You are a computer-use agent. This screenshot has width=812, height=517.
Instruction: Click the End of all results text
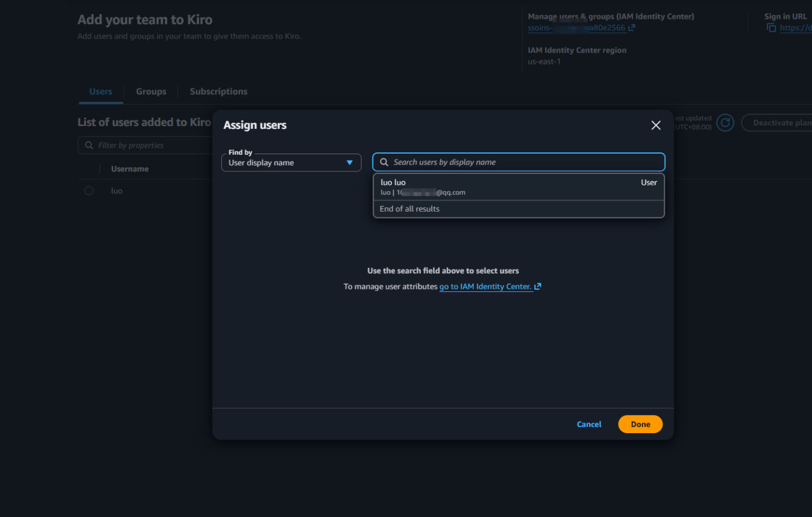[410, 209]
